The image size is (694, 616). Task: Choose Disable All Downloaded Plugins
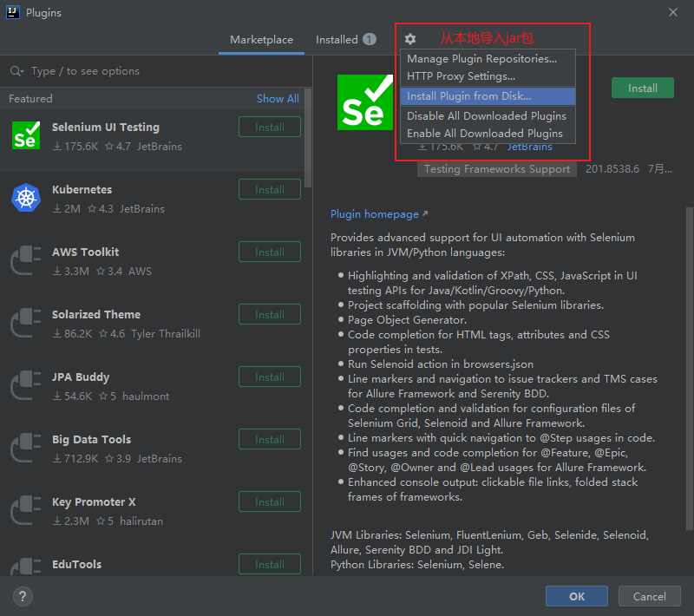pos(488,116)
